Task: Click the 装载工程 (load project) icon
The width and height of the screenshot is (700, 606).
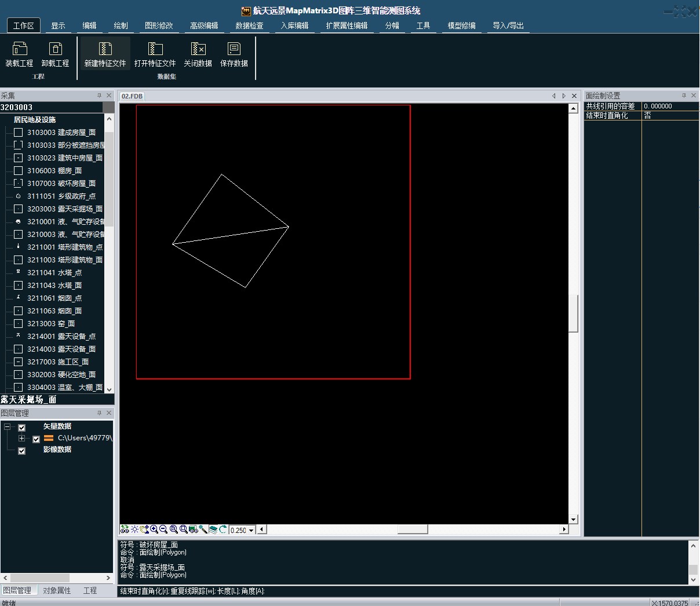Action: pyautogui.click(x=20, y=50)
